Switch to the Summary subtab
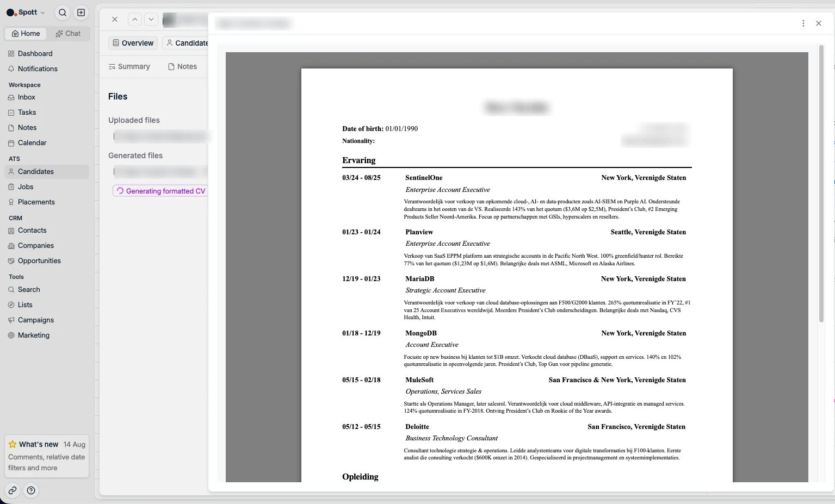 [129, 67]
